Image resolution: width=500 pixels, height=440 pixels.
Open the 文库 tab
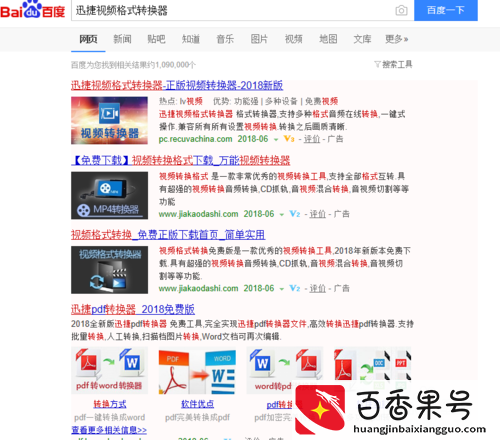point(362,39)
